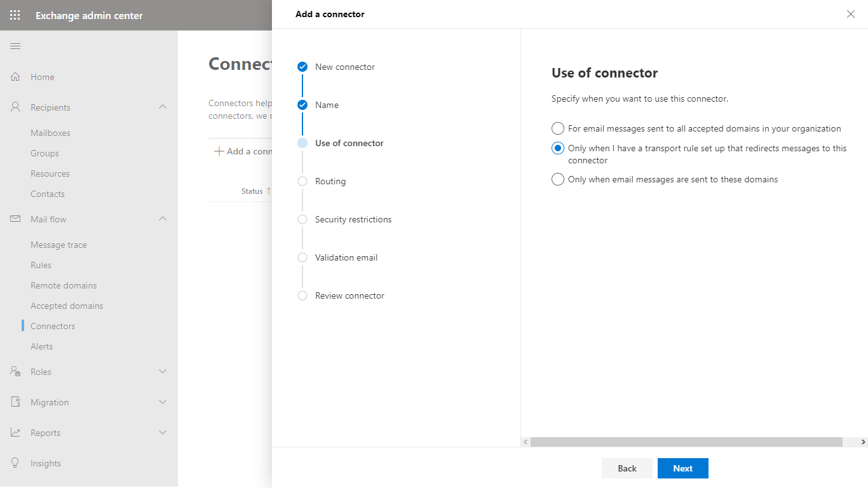The height and width of the screenshot is (488, 868).
Task: Click the Next button
Action: [x=682, y=468]
